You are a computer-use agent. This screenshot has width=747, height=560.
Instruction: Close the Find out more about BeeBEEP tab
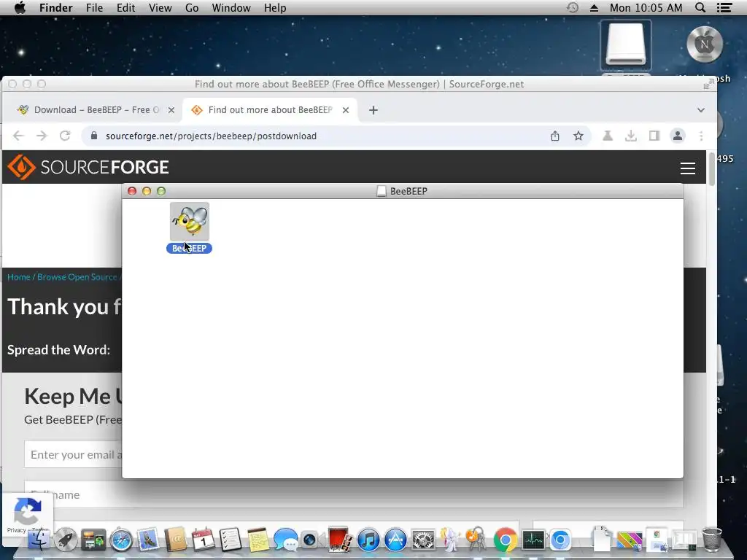coord(346,110)
